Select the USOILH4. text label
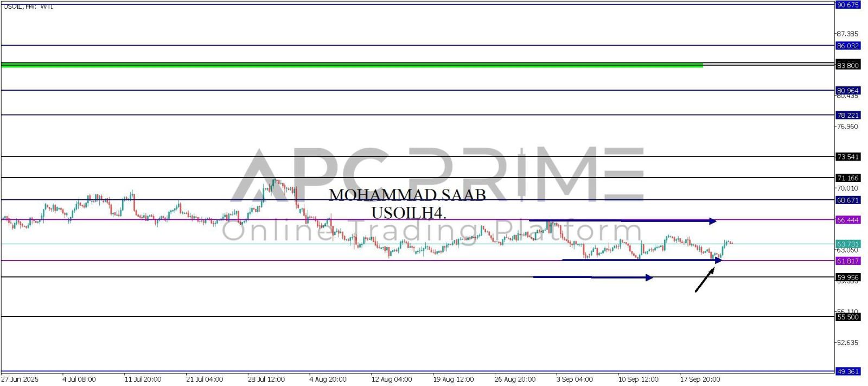This screenshot has width=868, height=386. [409, 213]
